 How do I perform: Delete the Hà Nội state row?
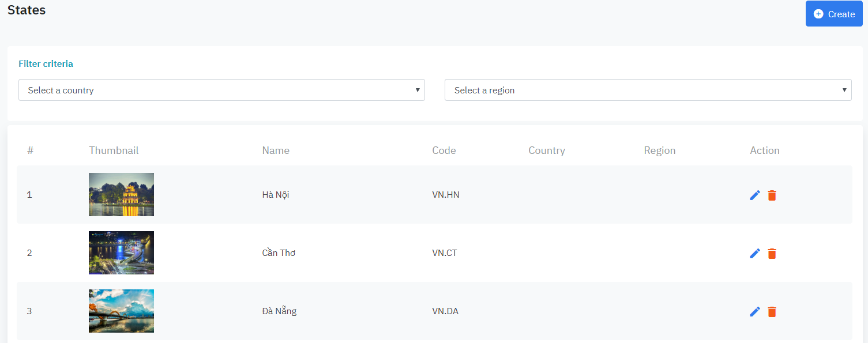[772, 195]
